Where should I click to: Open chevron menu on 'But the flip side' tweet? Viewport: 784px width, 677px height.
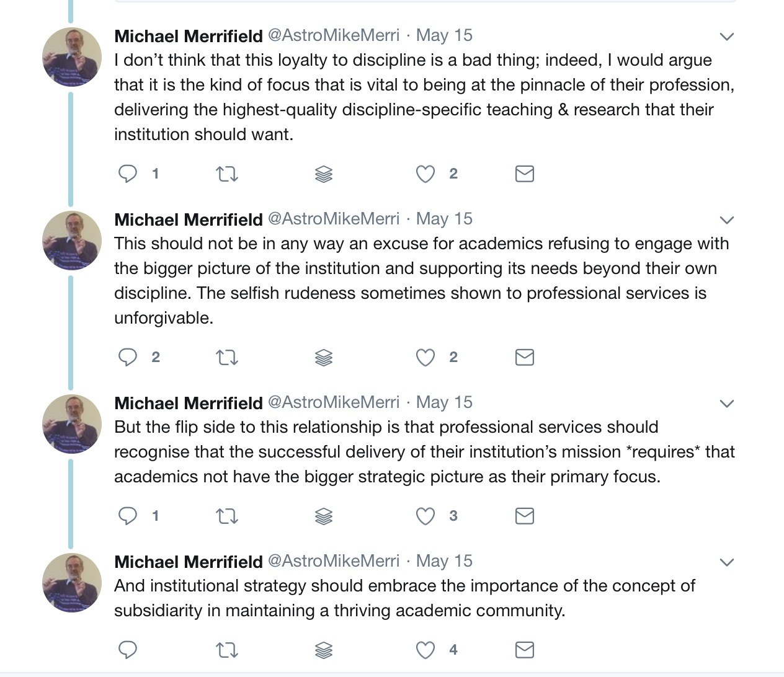(x=727, y=404)
